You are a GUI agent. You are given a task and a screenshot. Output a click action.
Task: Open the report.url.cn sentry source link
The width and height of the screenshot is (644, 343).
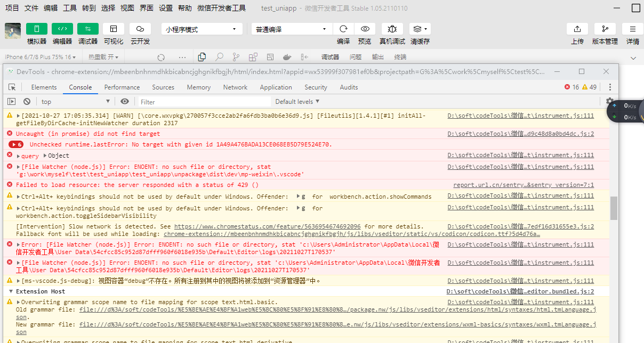524,185
